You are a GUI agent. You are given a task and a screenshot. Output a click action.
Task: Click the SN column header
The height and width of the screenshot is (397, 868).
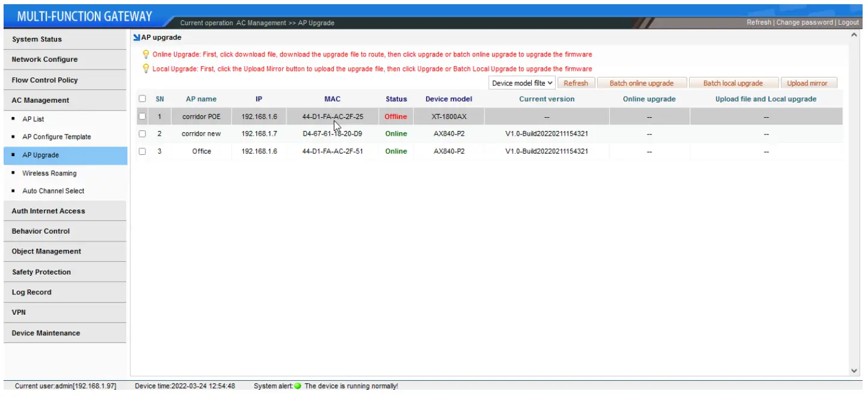160,99
